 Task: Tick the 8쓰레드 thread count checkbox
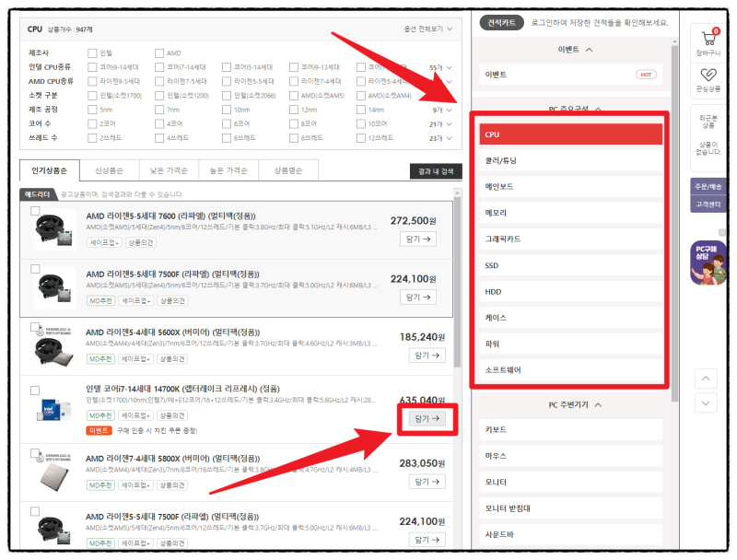[294, 137]
